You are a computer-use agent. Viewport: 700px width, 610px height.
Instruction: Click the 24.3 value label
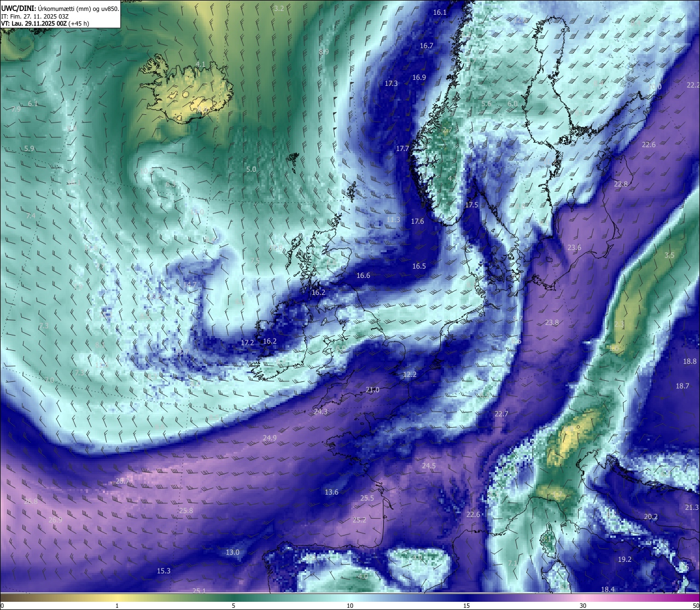[320, 412]
